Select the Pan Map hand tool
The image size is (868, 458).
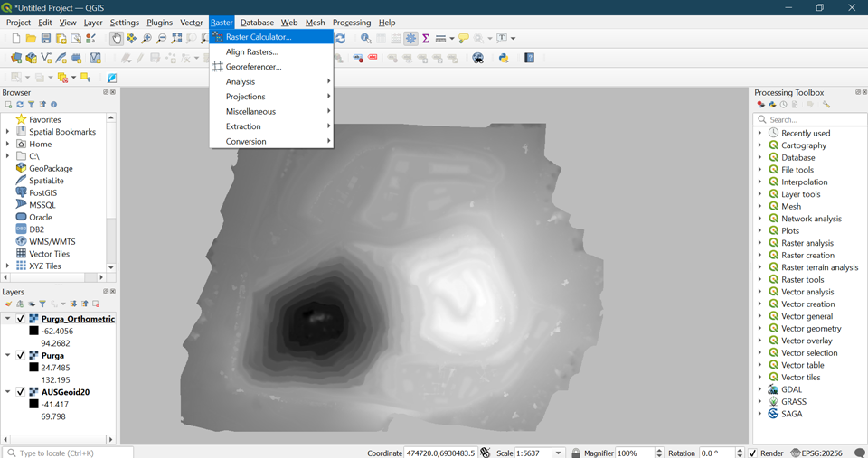[117, 39]
